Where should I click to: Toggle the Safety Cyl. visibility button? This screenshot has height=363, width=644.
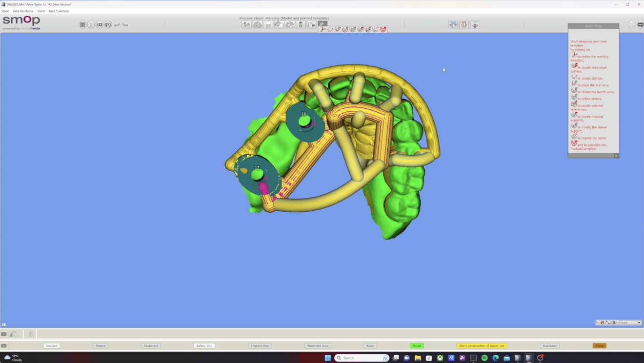(x=204, y=345)
